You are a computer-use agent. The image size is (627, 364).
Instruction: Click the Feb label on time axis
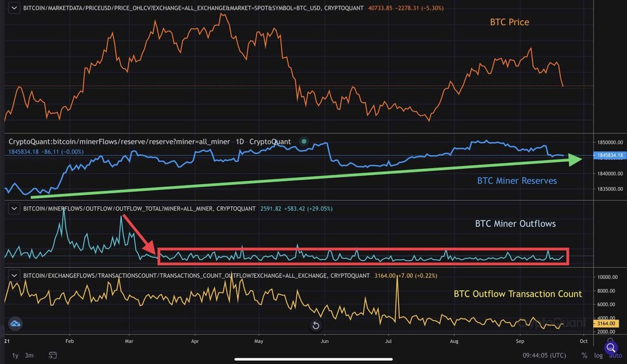69,342
